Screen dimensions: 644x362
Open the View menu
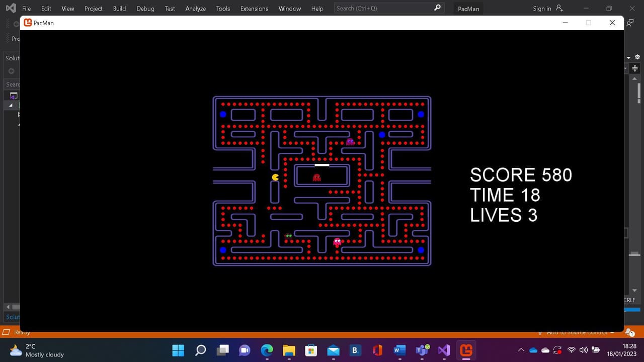pos(67,9)
